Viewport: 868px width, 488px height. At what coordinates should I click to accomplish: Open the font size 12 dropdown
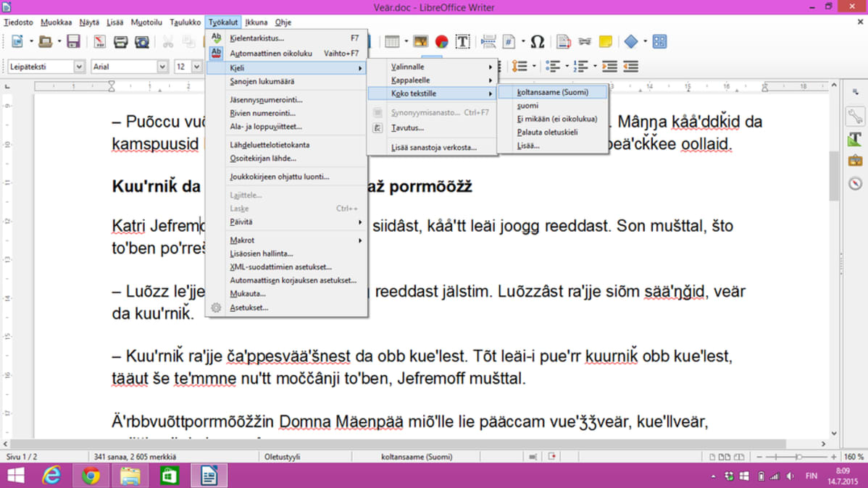click(x=196, y=67)
